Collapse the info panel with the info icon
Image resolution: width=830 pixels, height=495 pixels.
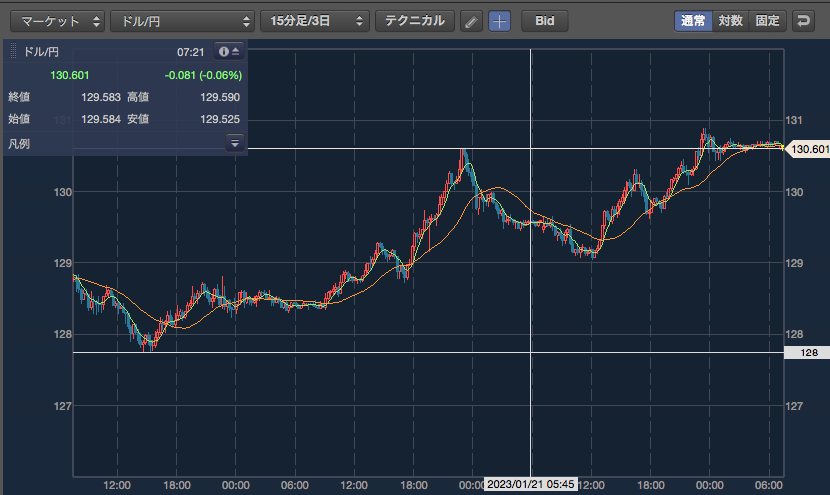tap(229, 51)
